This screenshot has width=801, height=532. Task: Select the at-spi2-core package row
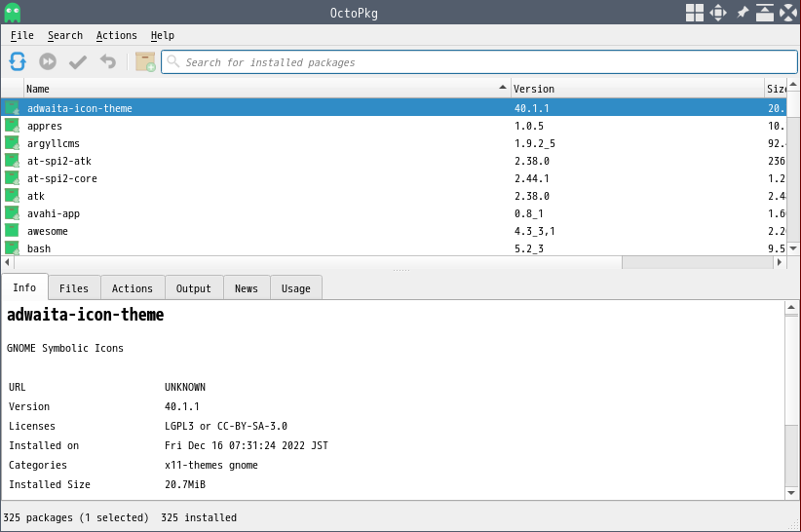pos(394,178)
